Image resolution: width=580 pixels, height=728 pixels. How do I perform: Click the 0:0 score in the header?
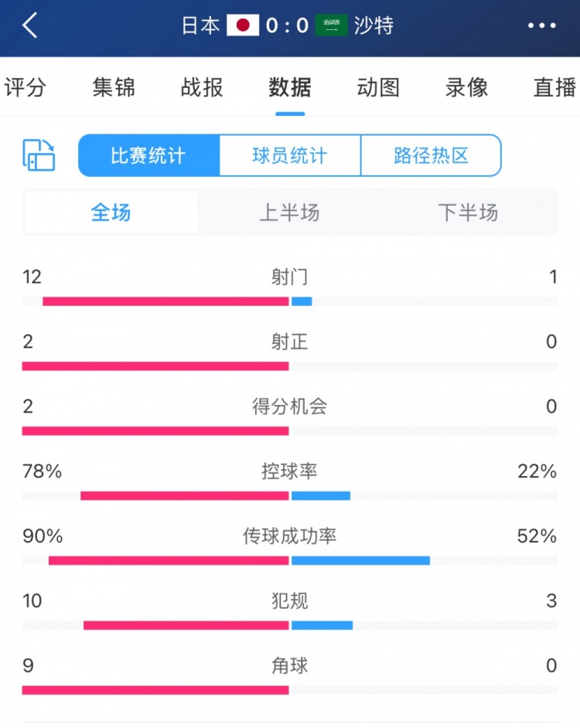(288, 25)
